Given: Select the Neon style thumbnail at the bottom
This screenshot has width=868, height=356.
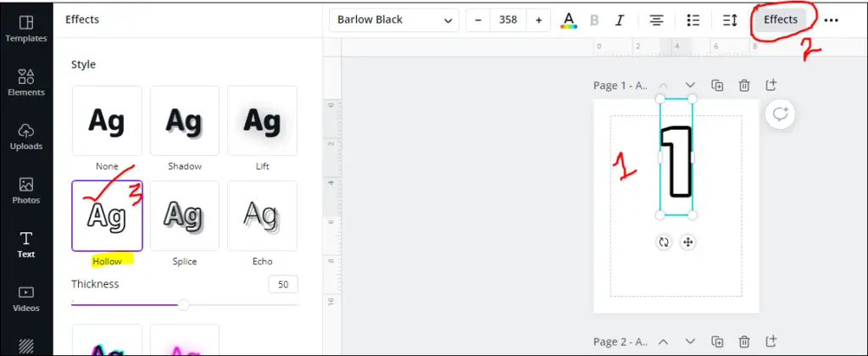Looking at the screenshot, I should tap(184, 340).
